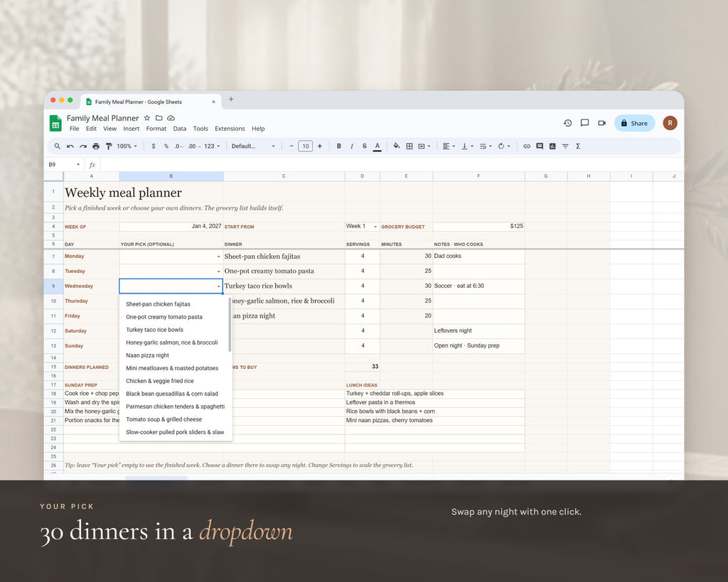Viewport: 728px width, 582px height.
Task: Move document with folder icon
Action: click(x=159, y=118)
